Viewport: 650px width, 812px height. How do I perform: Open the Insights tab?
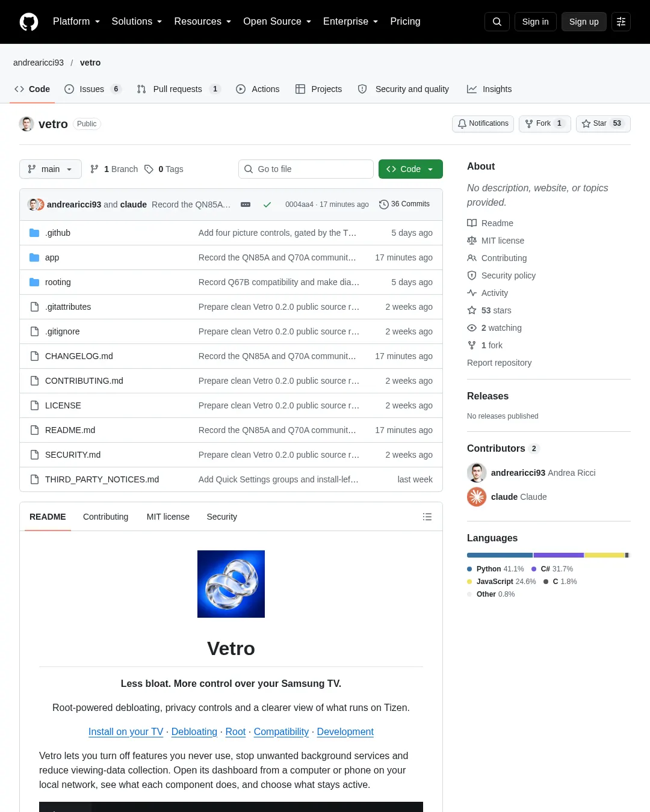(489, 89)
